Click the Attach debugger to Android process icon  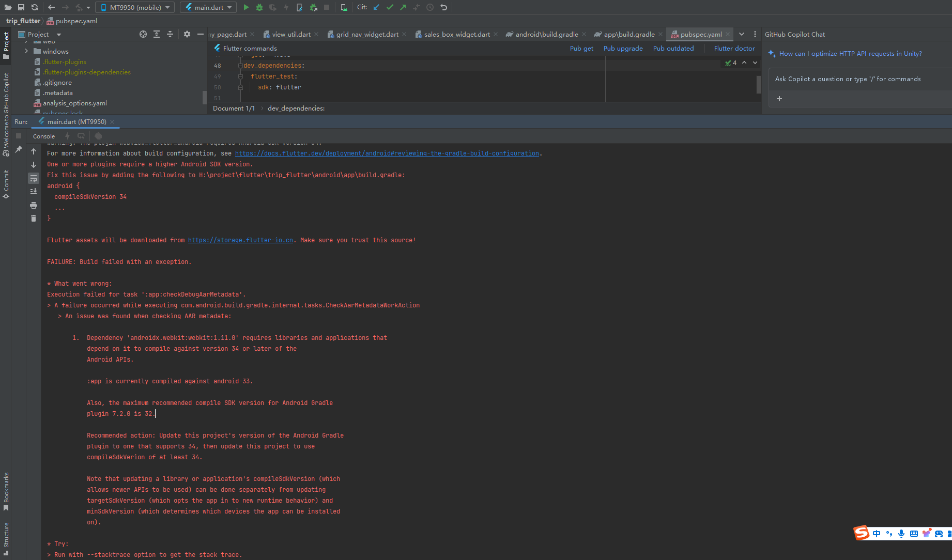[313, 7]
